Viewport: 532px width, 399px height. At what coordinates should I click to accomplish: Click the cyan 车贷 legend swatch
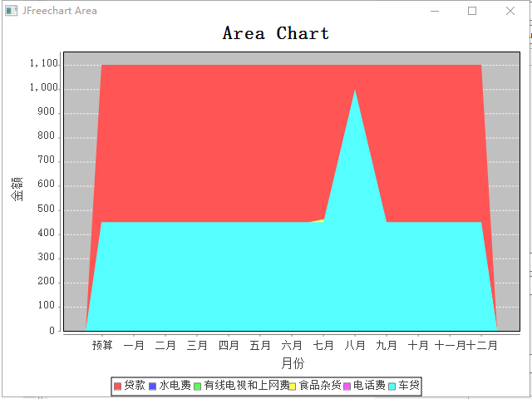(x=392, y=386)
